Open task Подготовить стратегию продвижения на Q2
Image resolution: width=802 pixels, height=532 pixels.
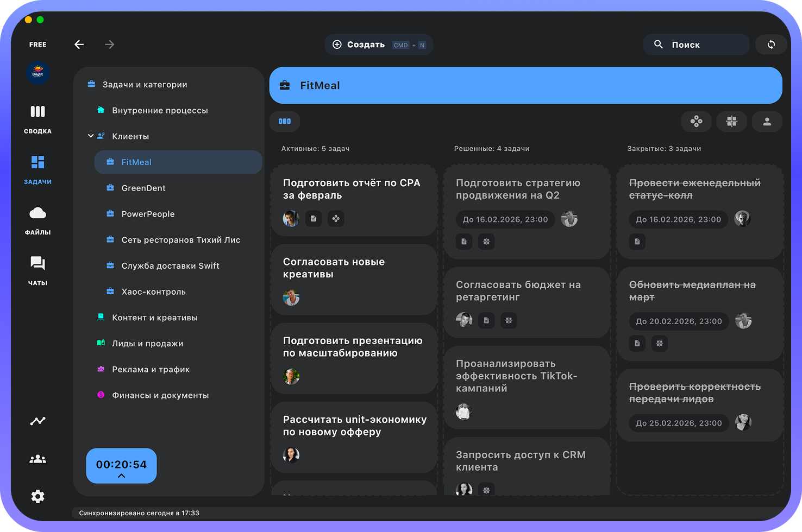coord(527,212)
